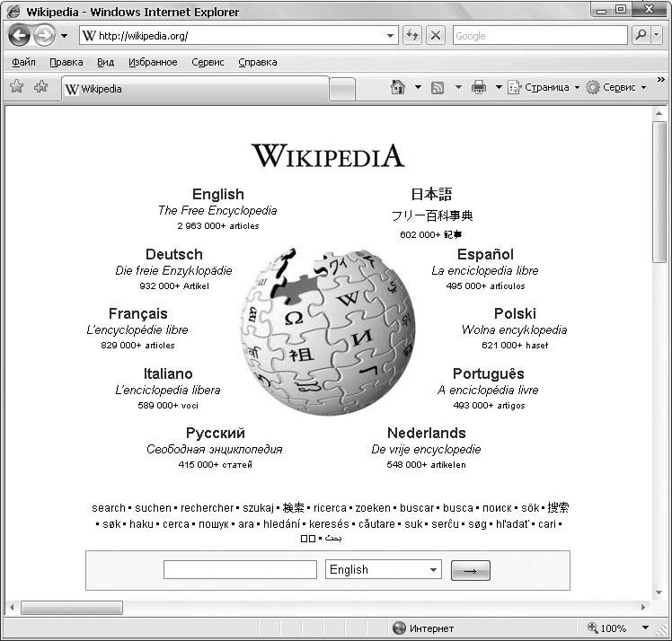Open the Русский Wikipedia link
The height and width of the screenshot is (641, 672).
(215, 433)
